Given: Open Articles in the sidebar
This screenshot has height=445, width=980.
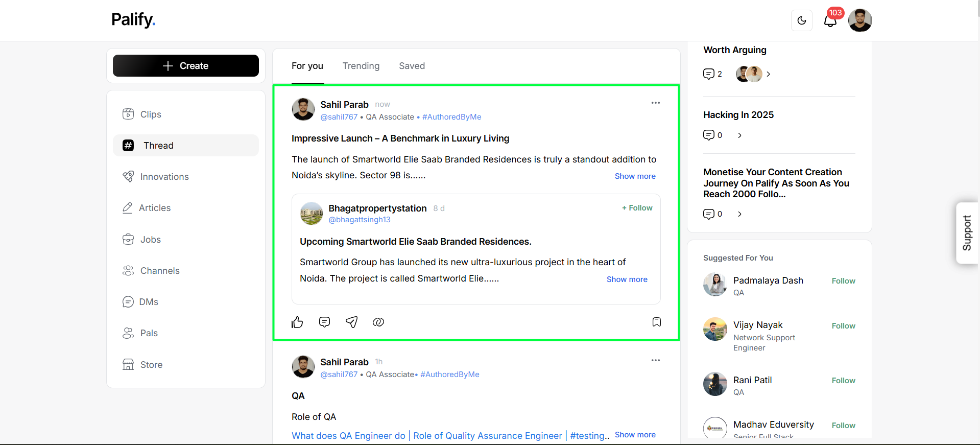Looking at the screenshot, I should 186,208.
